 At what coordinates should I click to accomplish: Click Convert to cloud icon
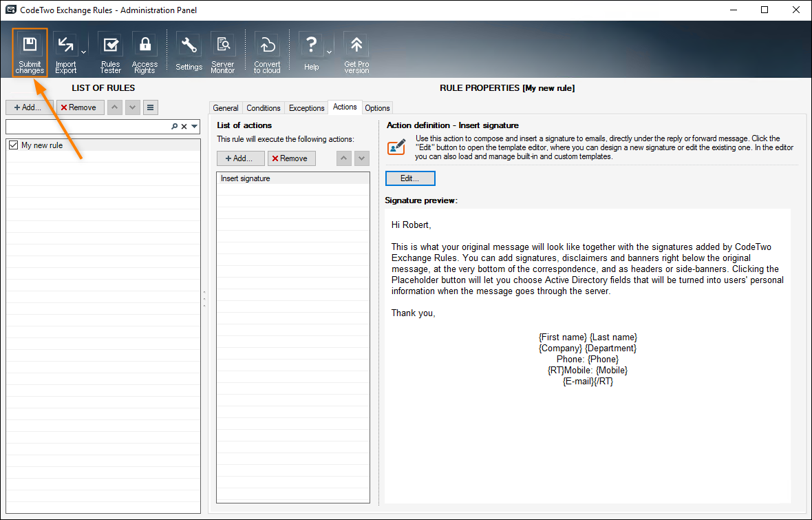pos(267,52)
